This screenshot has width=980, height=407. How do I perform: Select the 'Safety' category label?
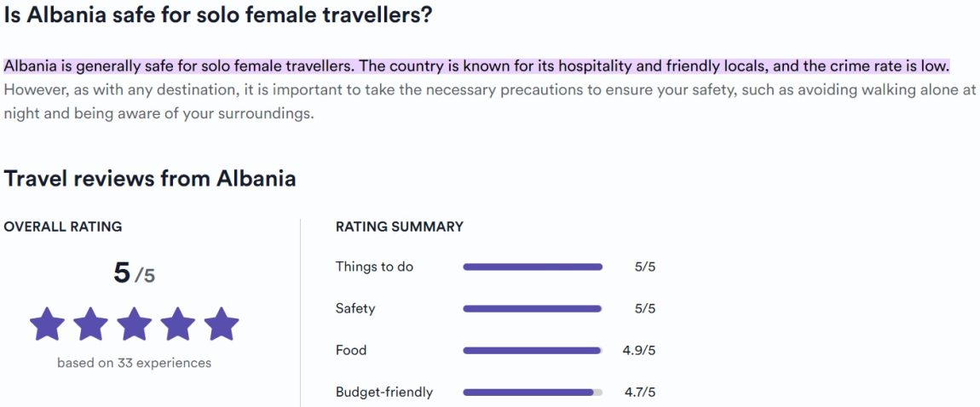click(355, 308)
